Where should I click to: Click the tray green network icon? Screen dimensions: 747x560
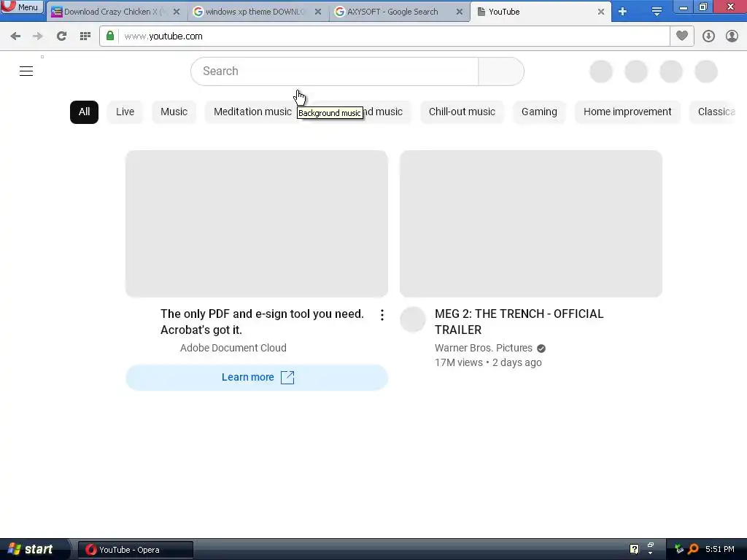click(x=679, y=549)
